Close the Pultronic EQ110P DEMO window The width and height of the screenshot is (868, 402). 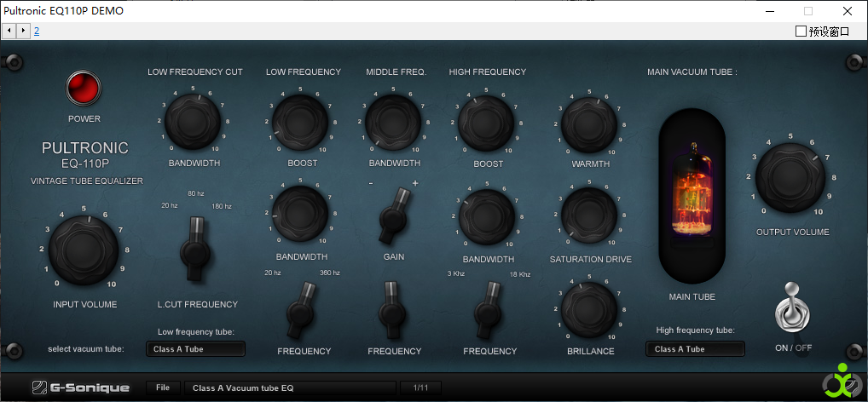pos(847,11)
